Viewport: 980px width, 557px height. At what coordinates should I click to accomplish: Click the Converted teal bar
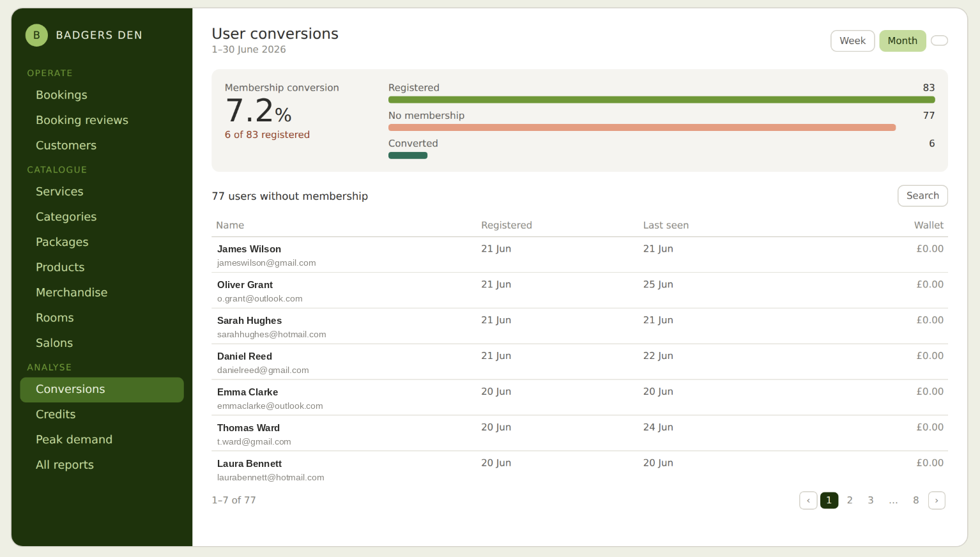pyautogui.click(x=408, y=155)
